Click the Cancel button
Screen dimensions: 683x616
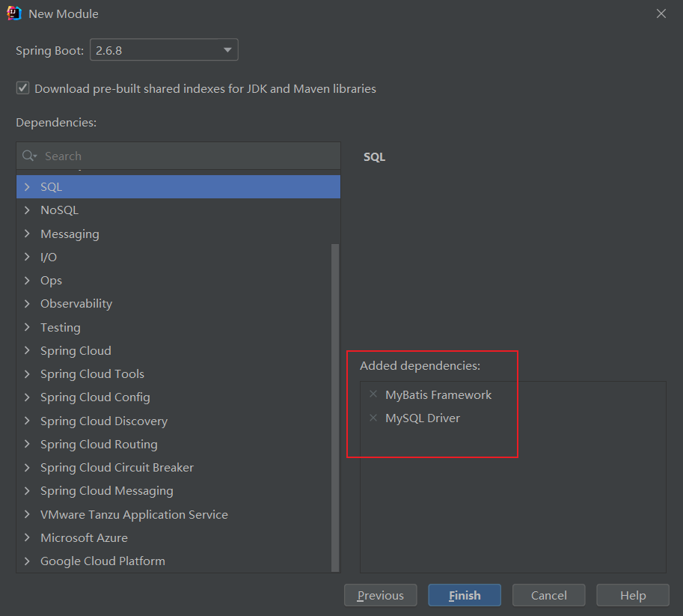(x=549, y=595)
